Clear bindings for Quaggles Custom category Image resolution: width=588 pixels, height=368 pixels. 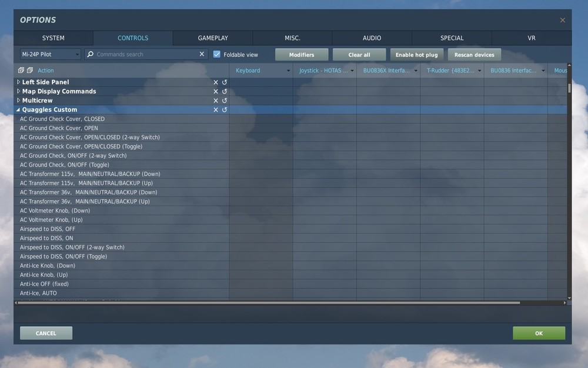[x=216, y=110]
